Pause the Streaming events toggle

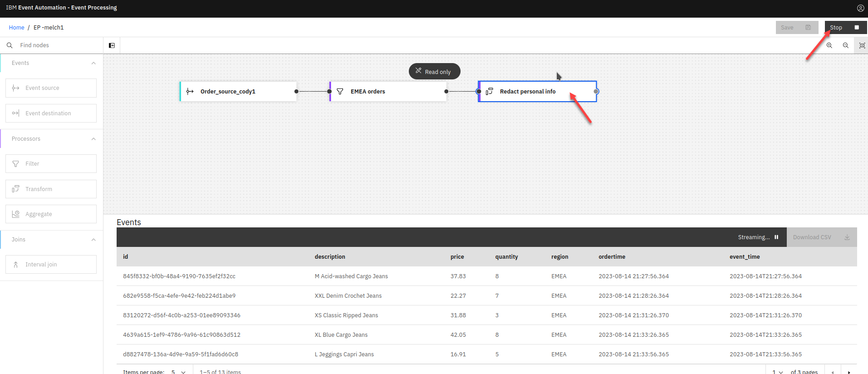(x=776, y=237)
